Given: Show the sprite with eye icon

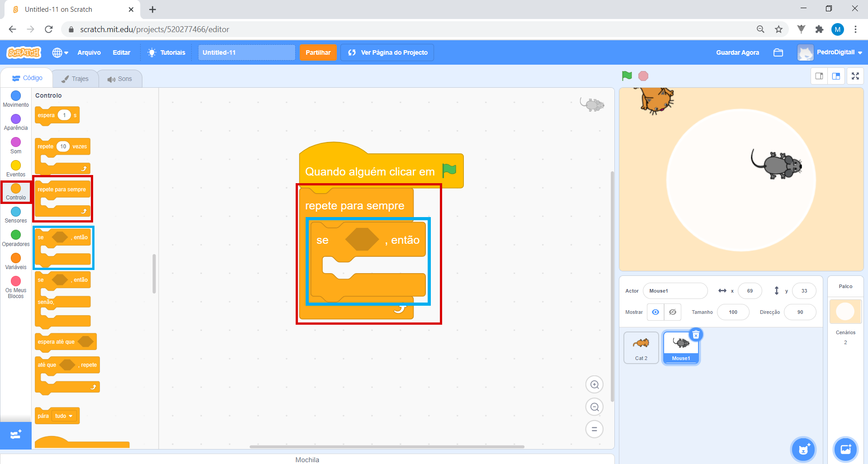Looking at the screenshot, I should coord(656,312).
